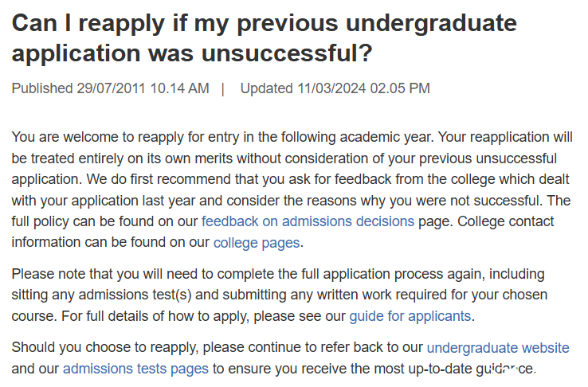588x387 pixels.
Task: Open the feedback on admissions decisions link
Action: pyautogui.click(x=308, y=221)
